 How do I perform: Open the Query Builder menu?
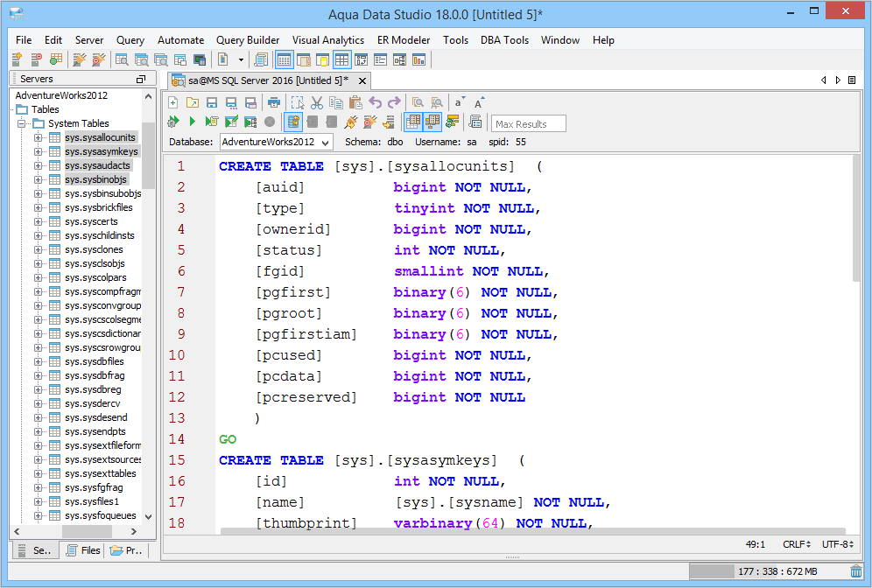pyautogui.click(x=248, y=40)
